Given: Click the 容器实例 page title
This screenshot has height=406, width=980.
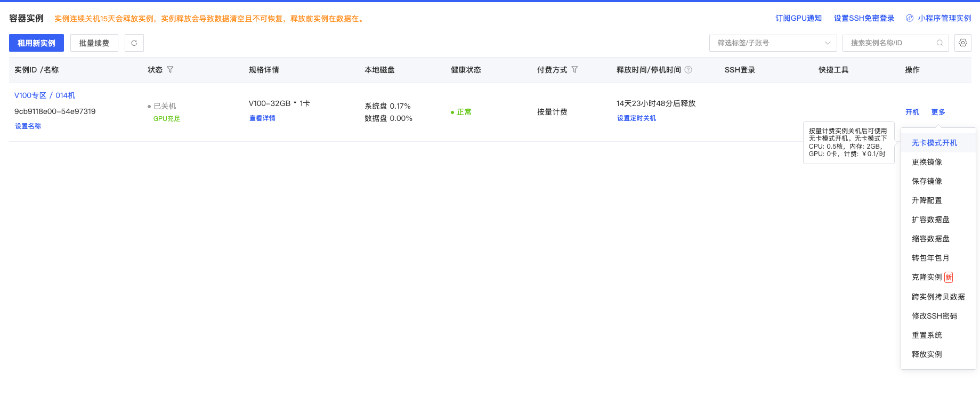Looking at the screenshot, I should tap(27, 18).
